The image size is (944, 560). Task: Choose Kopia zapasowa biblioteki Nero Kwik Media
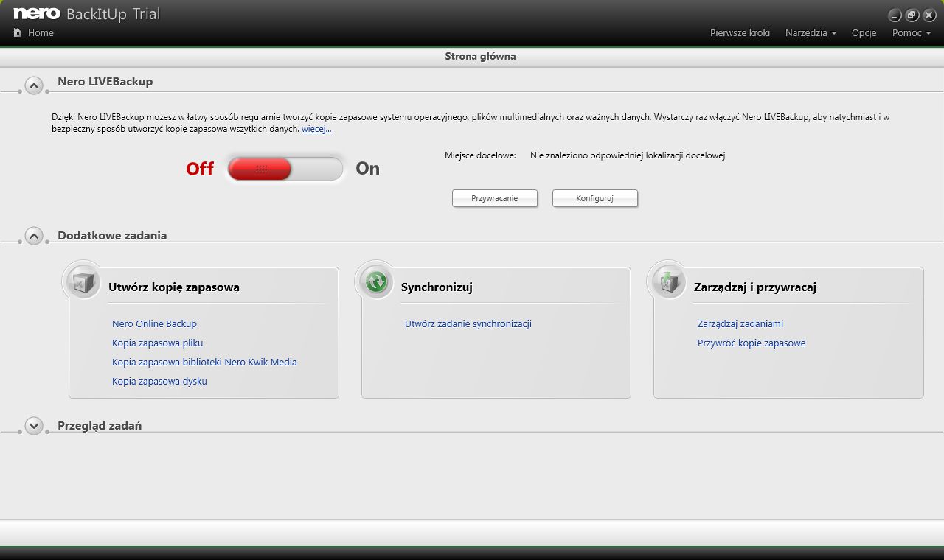pos(204,362)
